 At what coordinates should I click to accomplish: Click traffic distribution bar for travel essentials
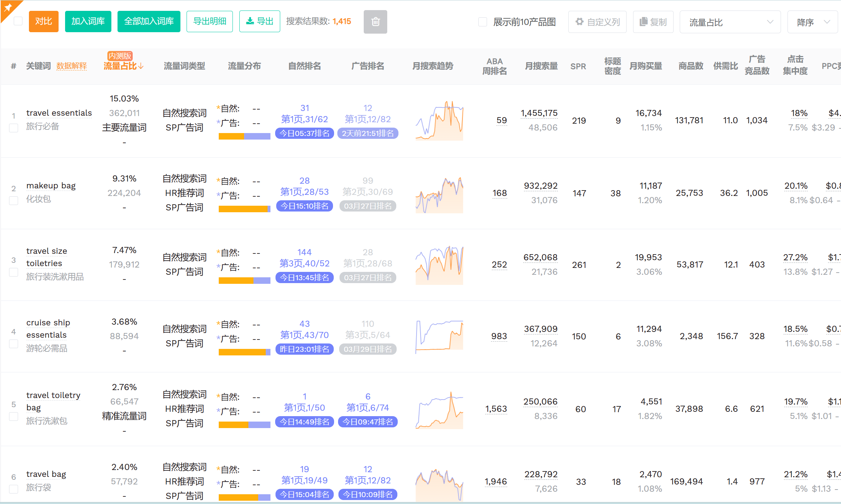click(244, 136)
